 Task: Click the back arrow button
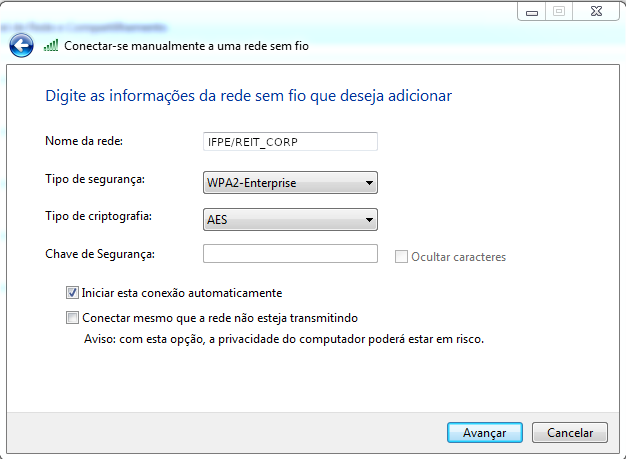[x=21, y=45]
